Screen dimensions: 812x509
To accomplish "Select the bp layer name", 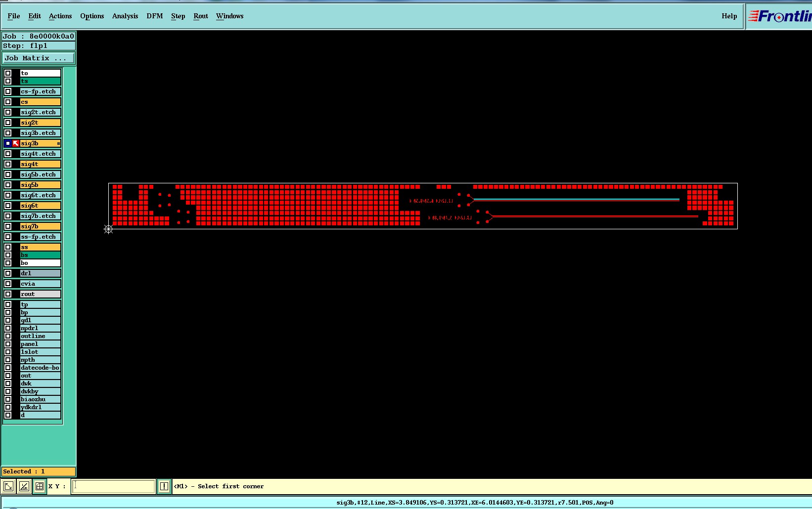I will 41,312.
